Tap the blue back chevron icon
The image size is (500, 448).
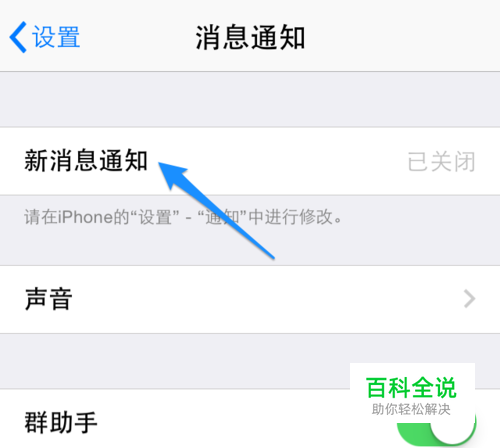18,37
